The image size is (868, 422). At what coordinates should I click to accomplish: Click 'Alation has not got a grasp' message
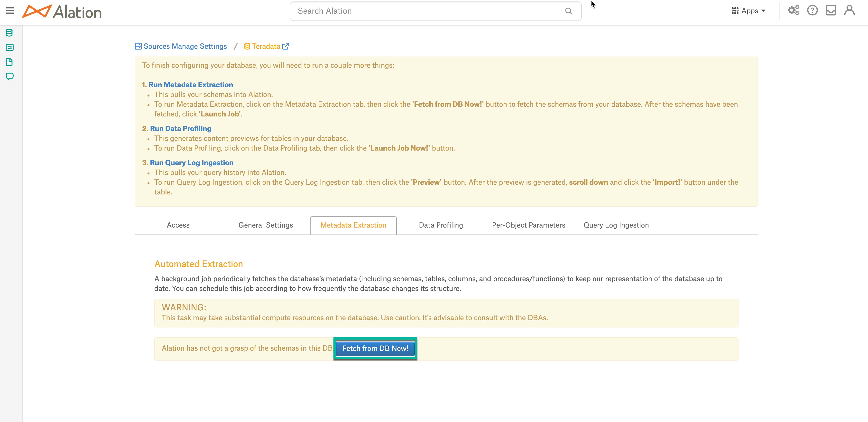[x=248, y=348]
